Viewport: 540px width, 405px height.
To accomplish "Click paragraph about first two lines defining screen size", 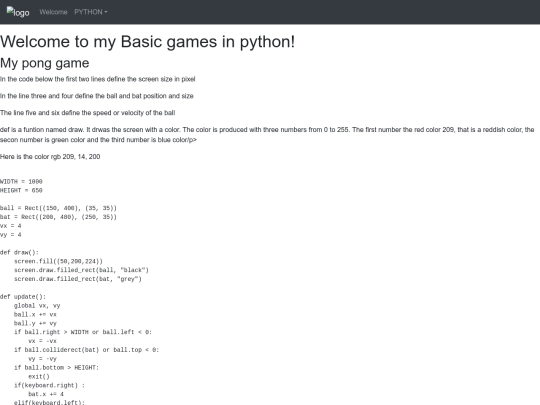I will pos(98,79).
